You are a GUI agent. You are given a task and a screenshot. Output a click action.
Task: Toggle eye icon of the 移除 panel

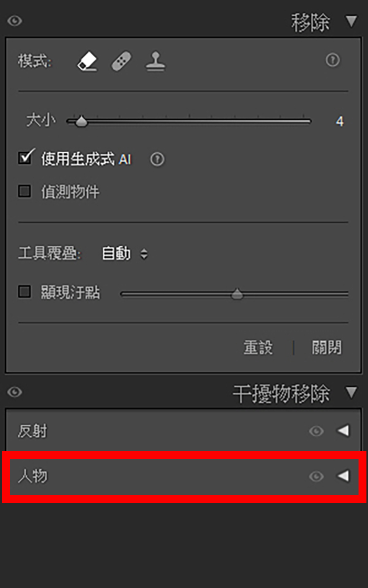[14, 20]
